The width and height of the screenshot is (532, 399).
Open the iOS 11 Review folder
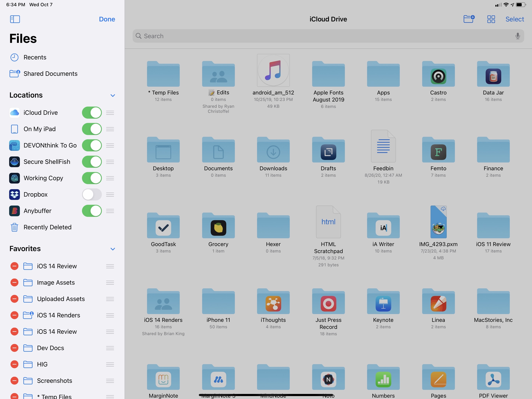(x=493, y=225)
